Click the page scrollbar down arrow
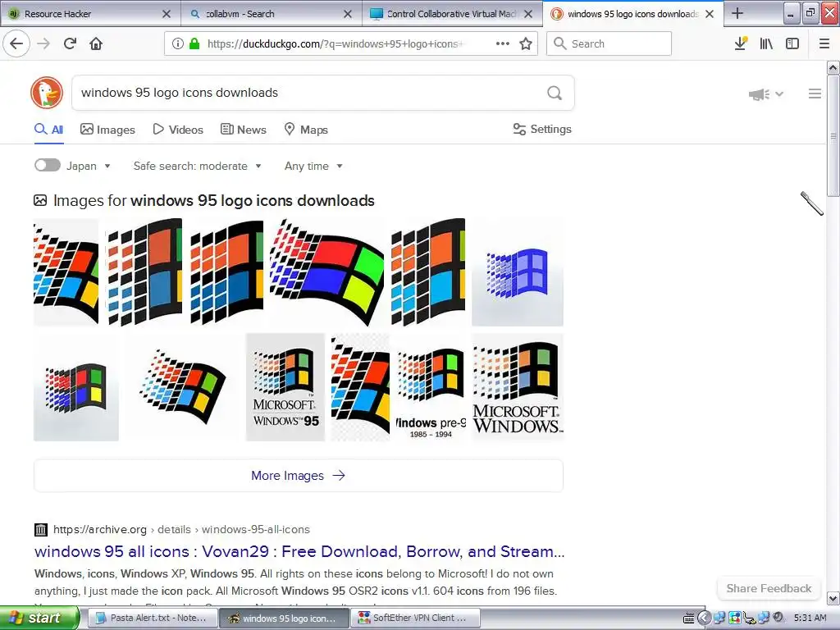 tap(833, 598)
